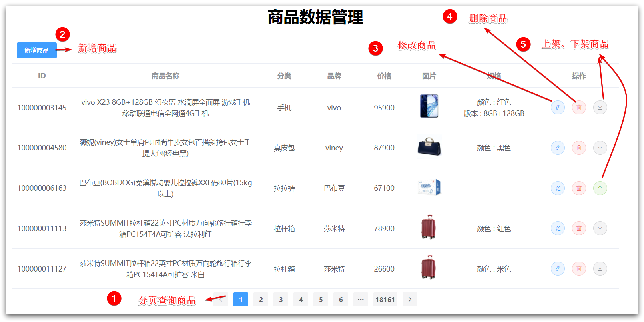The image size is (644, 322).
Task: Go to previous page with left chevron
Action: [221, 300]
